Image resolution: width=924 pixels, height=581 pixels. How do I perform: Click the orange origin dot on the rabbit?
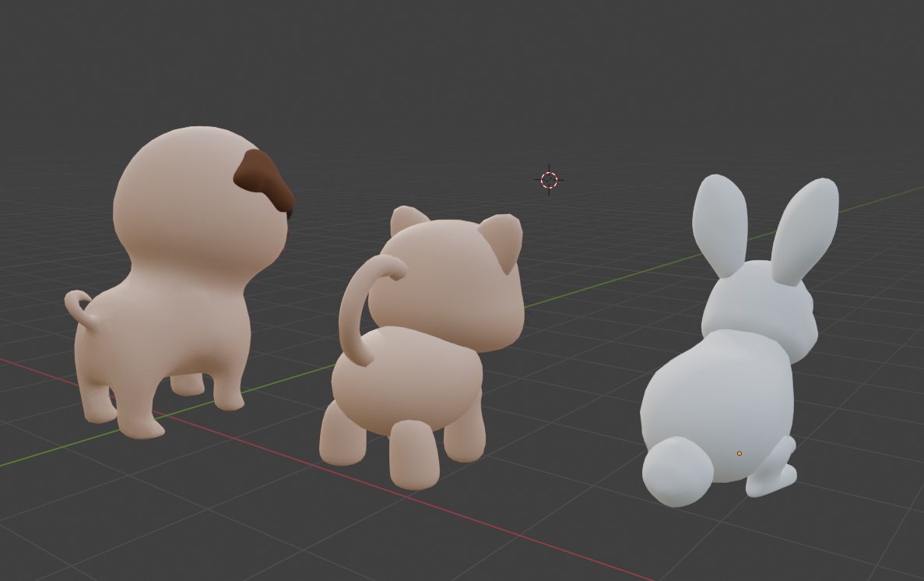(740, 453)
